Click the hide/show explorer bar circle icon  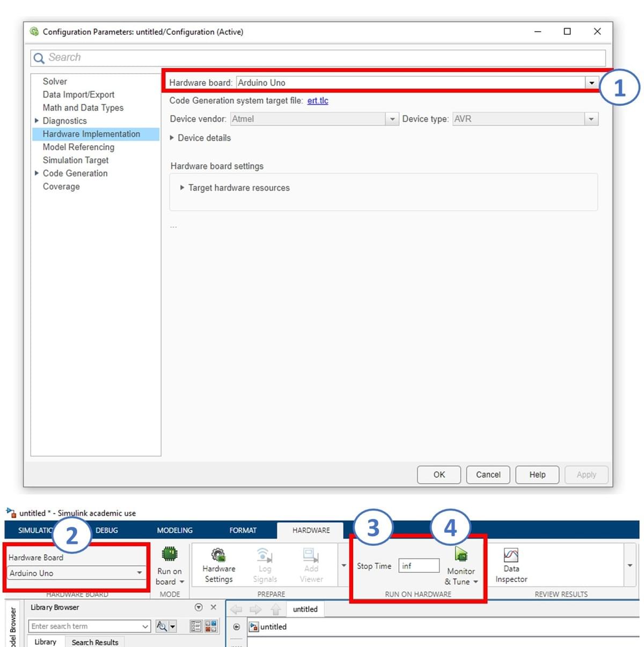point(236,627)
